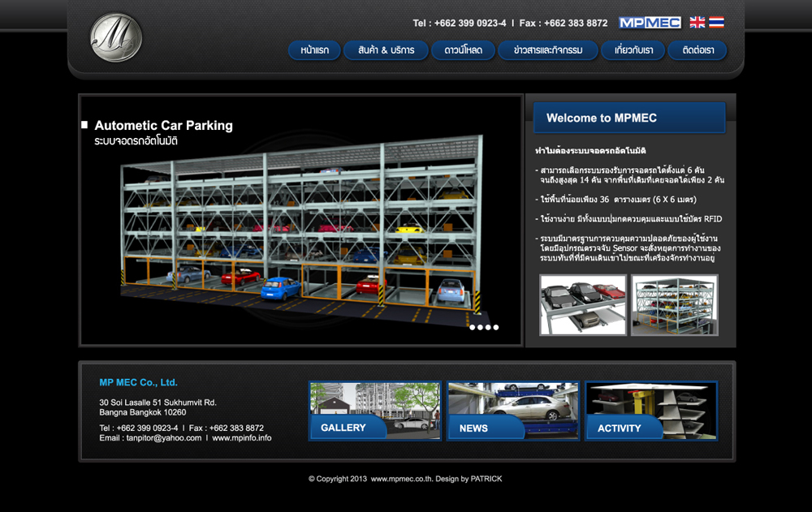Viewport: 812px width, 512px height.
Task: Open the หน้าแรก menu item
Action: click(x=314, y=50)
